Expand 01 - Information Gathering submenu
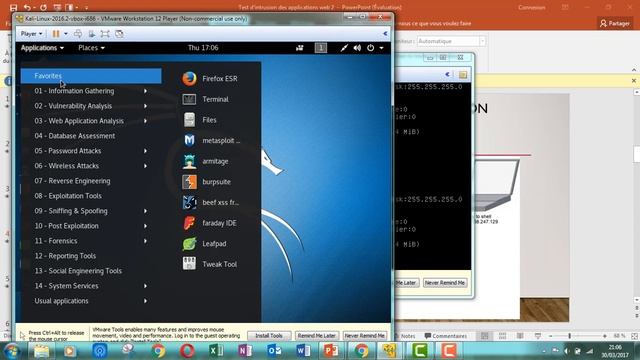 (x=145, y=91)
